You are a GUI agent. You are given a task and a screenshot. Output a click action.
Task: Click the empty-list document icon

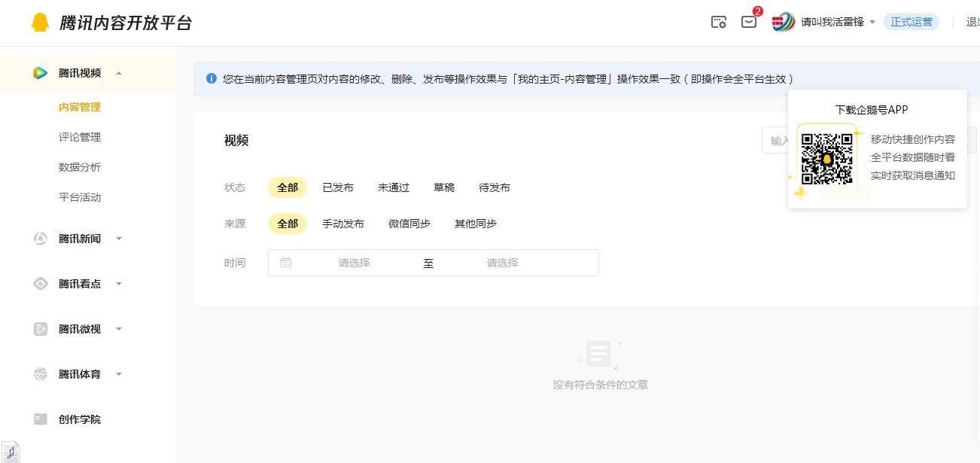click(x=599, y=352)
